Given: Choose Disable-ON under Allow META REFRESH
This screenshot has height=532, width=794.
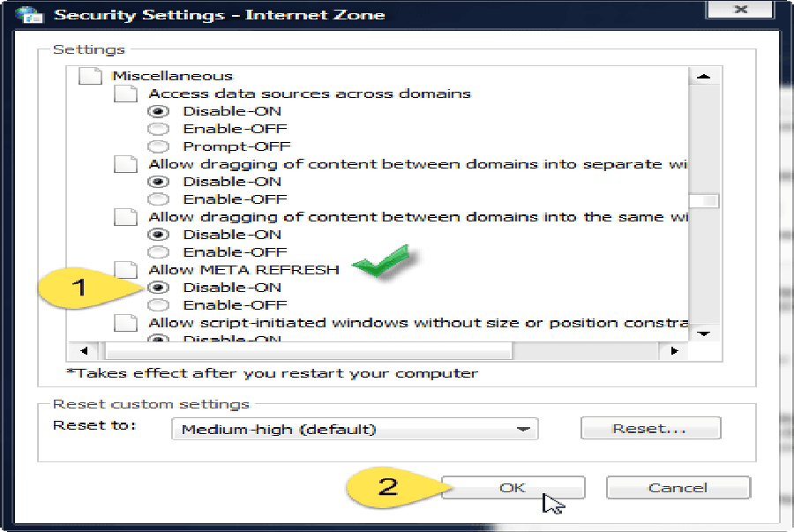Looking at the screenshot, I should [159, 288].
